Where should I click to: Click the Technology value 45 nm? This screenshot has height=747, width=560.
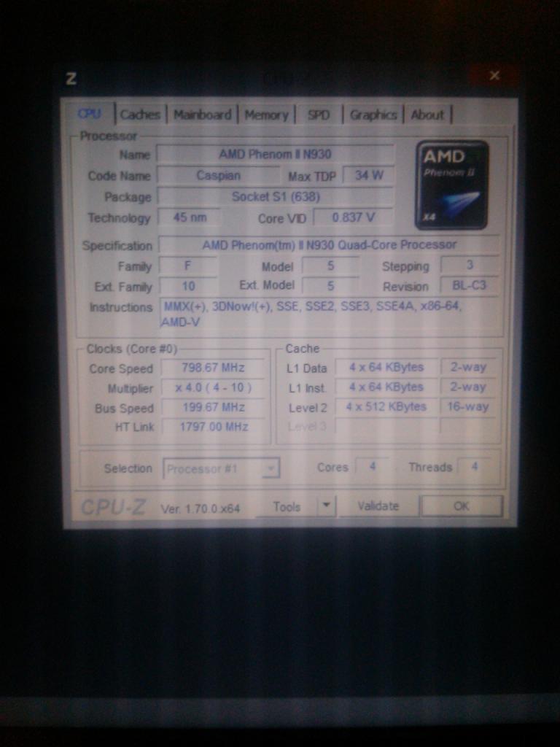(x=189, y=217)
